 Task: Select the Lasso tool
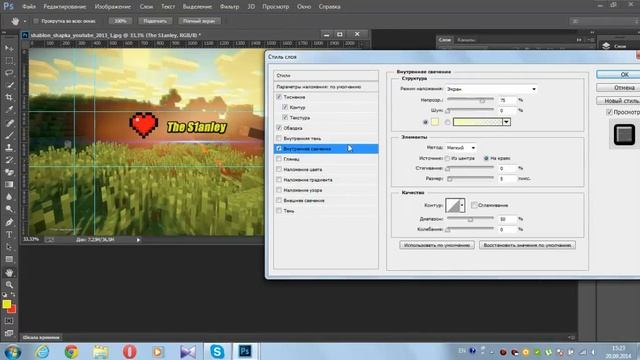click(x=9, y=73)
